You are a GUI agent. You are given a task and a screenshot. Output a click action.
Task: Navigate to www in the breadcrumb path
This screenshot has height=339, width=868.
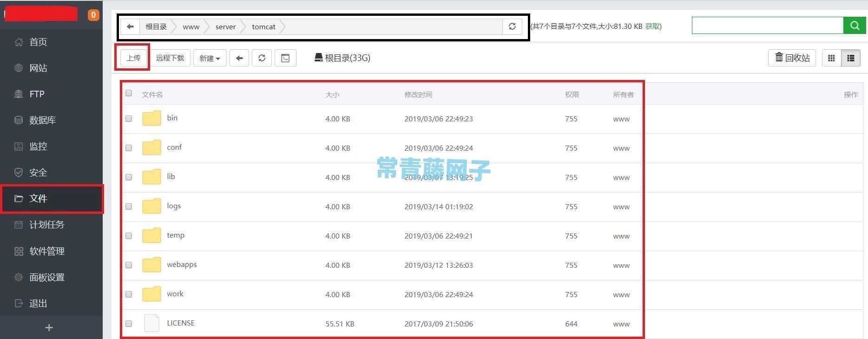coord(191,27)
